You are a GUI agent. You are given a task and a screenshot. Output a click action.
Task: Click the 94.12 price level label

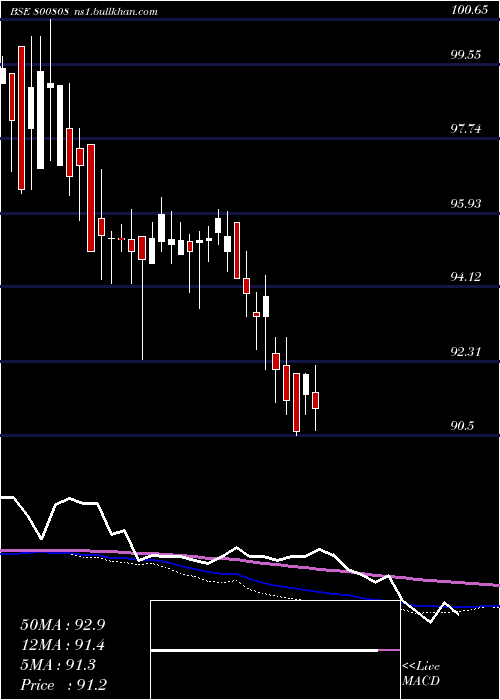[x=466, y=277]
